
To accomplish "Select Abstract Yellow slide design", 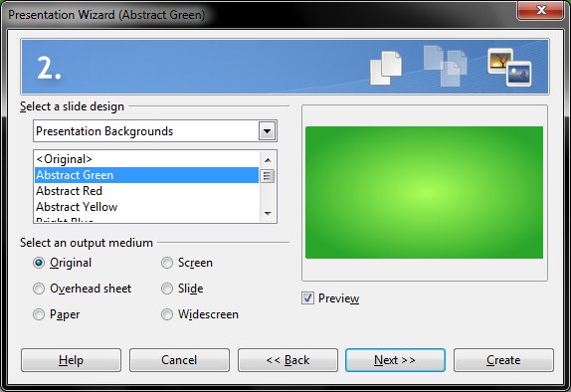I will click(146, 207).
